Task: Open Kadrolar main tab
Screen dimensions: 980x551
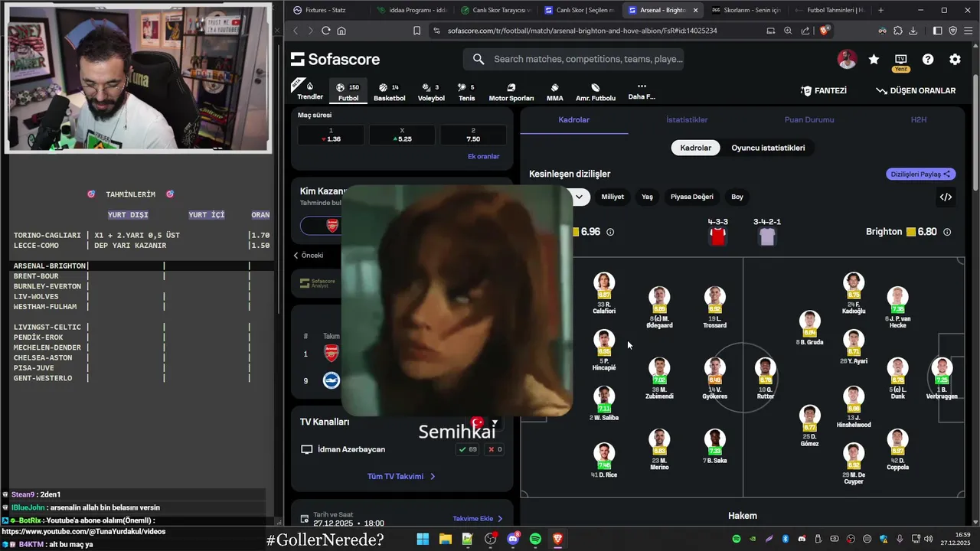Action: (574, 120)
